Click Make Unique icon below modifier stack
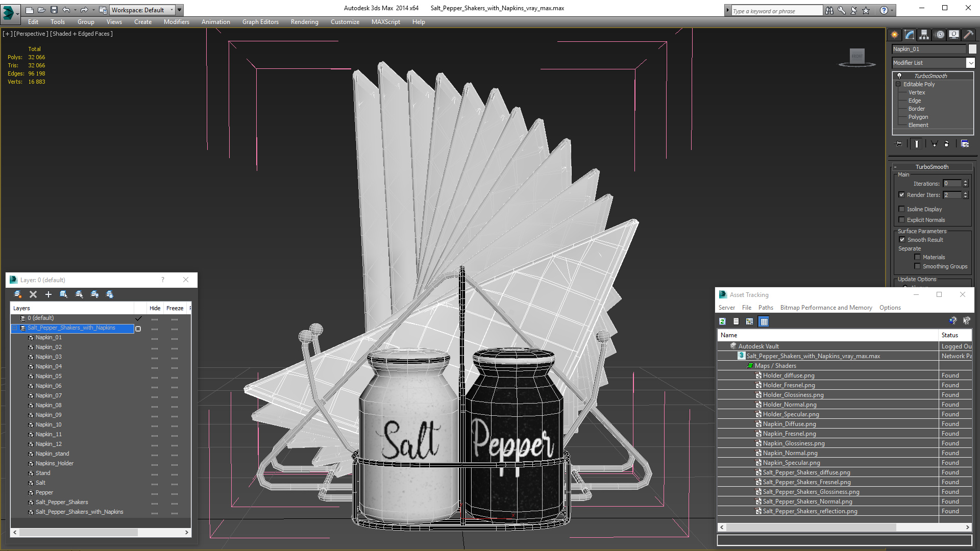Image resolution: width=980 pixels, height=551 pixels. [x=934, y=144]
